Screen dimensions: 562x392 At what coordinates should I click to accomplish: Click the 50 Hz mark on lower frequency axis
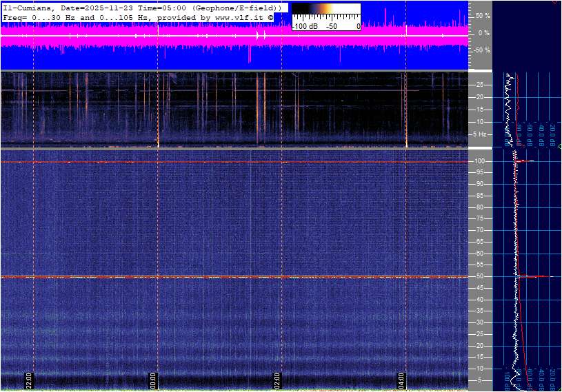(481, 276)
